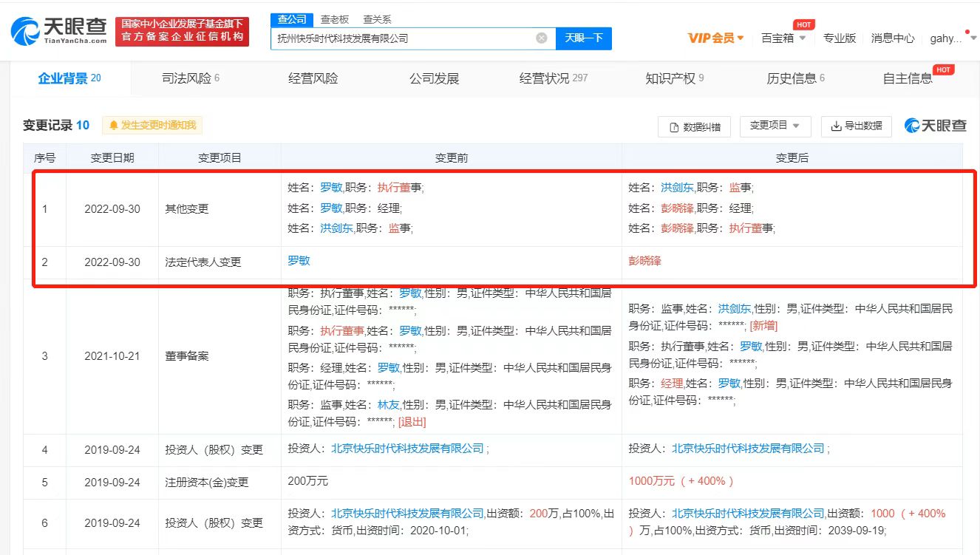Click the 导出数据 export data button

pos(857,126)
